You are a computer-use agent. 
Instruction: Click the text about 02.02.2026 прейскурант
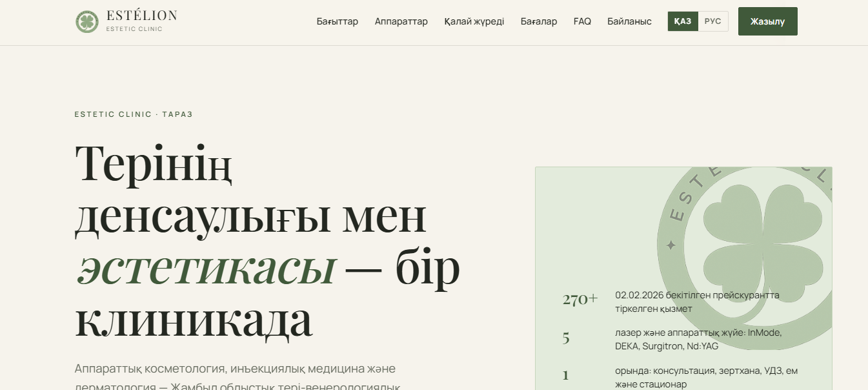697,302
